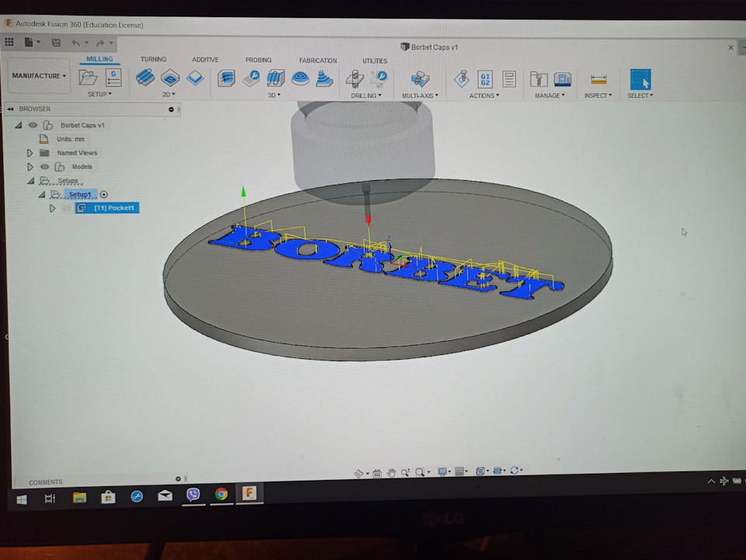The height and width of the screenshot is (560, 746).
Task: Switch to the FABRICATION tab
Action: 318,61
